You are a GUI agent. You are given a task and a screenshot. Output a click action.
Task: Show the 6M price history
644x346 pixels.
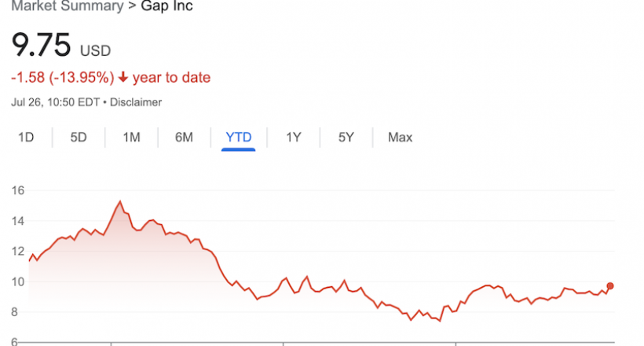point(184,137)
